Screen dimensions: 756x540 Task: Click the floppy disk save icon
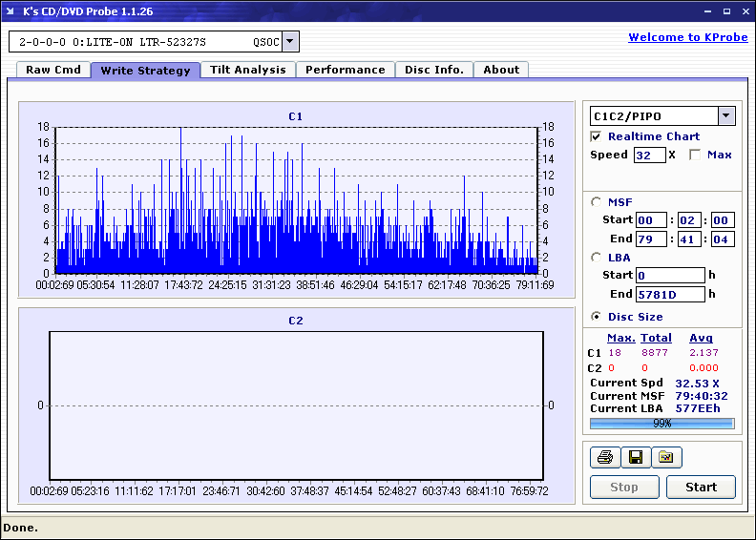635,457
